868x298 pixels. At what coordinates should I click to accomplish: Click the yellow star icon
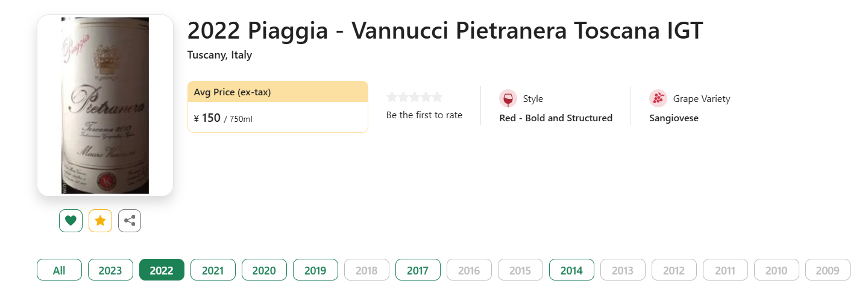click(100, 221)
